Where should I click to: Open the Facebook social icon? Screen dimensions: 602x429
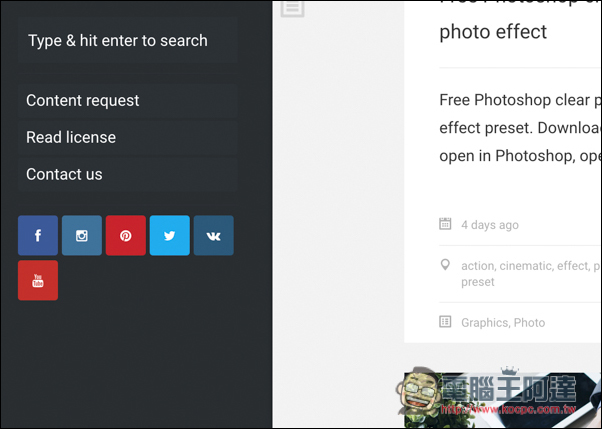point(38,235)
